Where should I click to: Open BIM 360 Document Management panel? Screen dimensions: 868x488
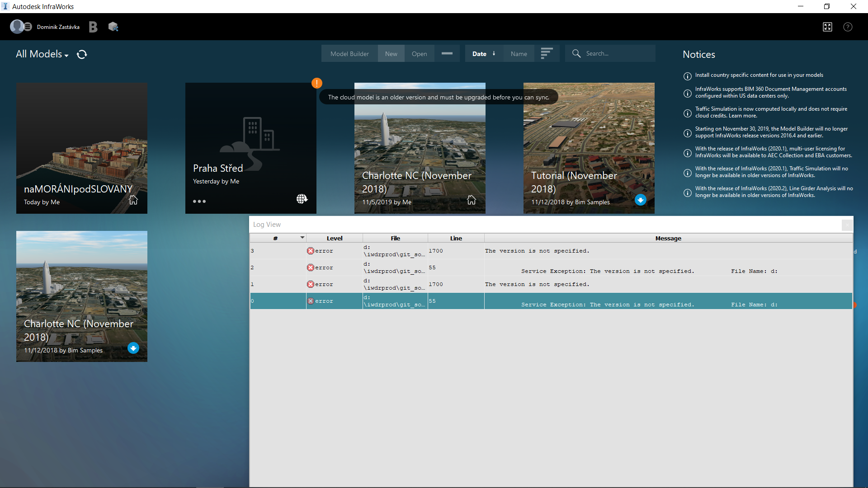(x=93, y=27)
